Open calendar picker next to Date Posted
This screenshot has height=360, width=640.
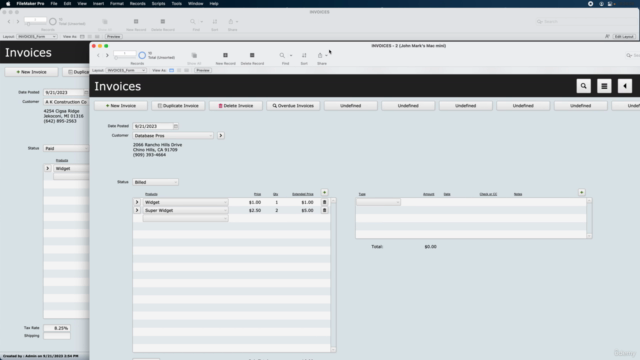click(176, 126)
